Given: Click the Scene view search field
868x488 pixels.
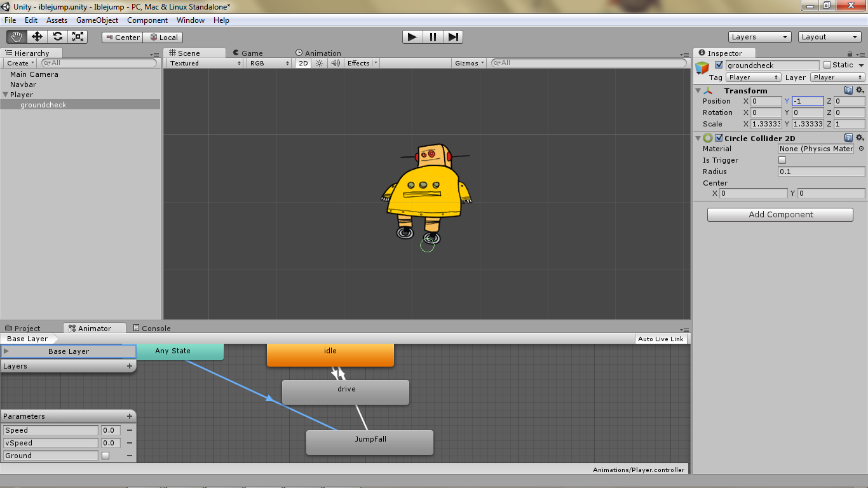Looking at the screenshot, I should (588, 63).
